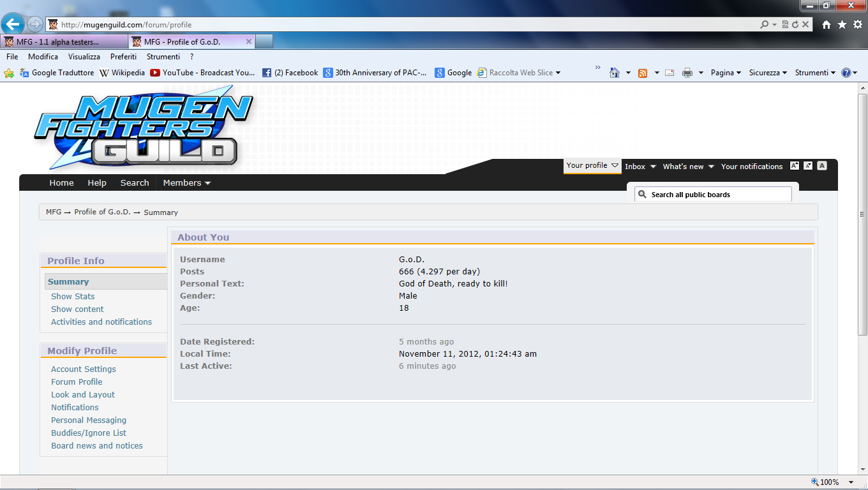Click the read mail envelope icon
This screenshot has height=490, width=868.
click(669, 73)
